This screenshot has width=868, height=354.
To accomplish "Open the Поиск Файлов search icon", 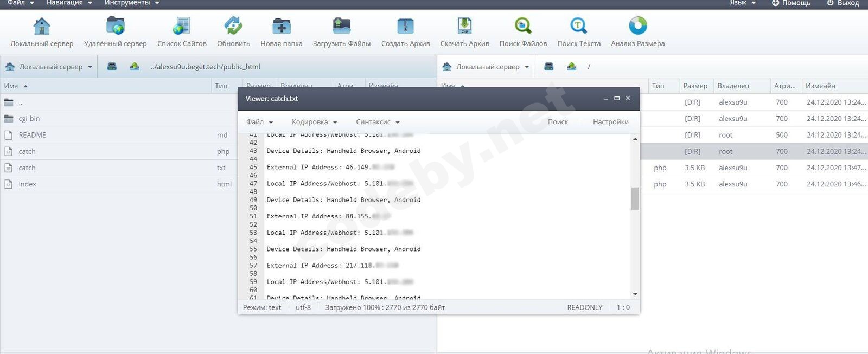I will 523,26.
